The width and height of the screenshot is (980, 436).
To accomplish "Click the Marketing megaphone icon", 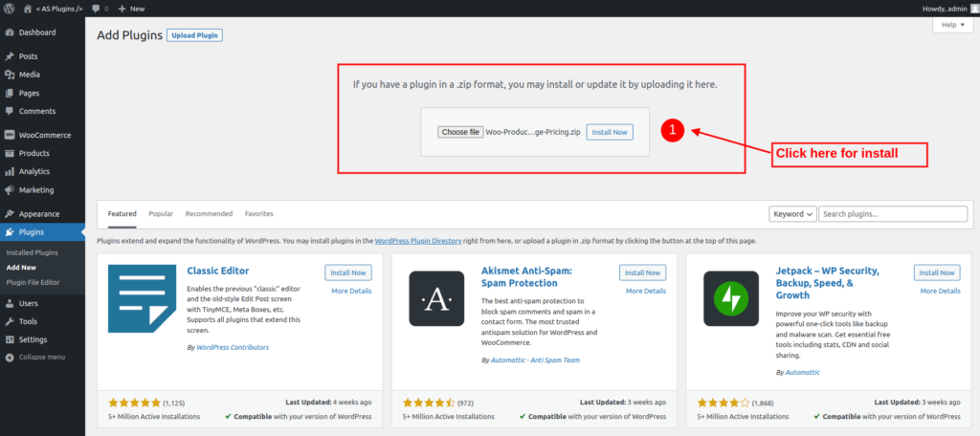I will pos(10,190).
